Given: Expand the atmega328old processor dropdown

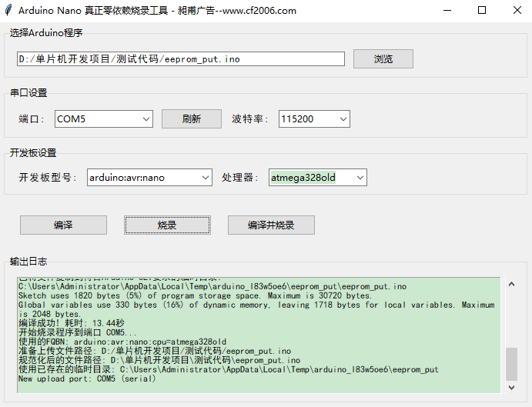Looking at the screenshot, I should click(x=360, y=178).
